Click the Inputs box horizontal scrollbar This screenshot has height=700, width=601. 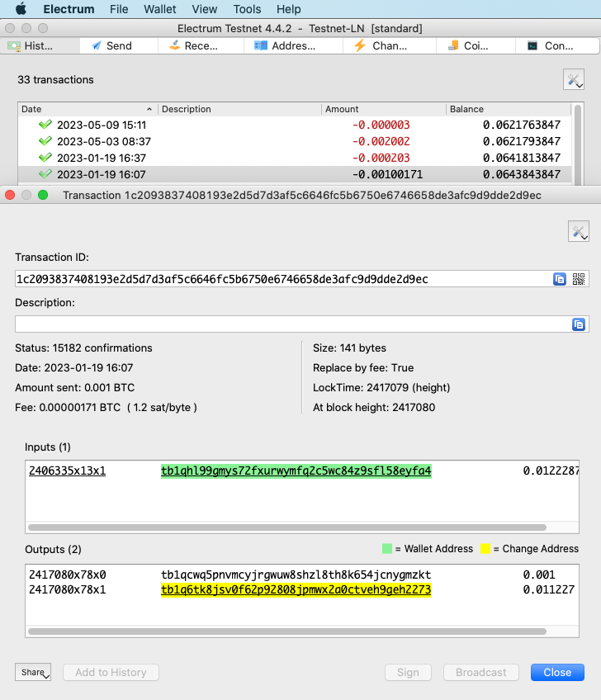click(x=287, y=527)
